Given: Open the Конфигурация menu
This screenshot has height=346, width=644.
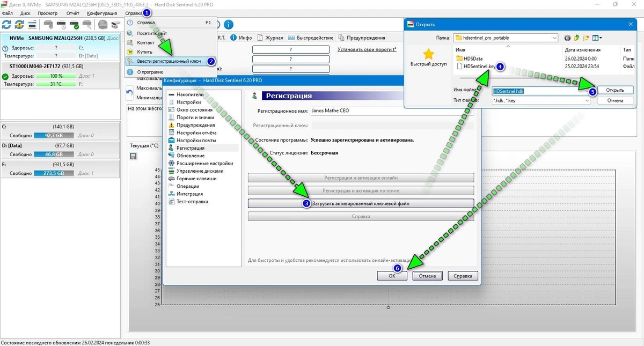Looking at the screenshot, I should pos(102,13).
